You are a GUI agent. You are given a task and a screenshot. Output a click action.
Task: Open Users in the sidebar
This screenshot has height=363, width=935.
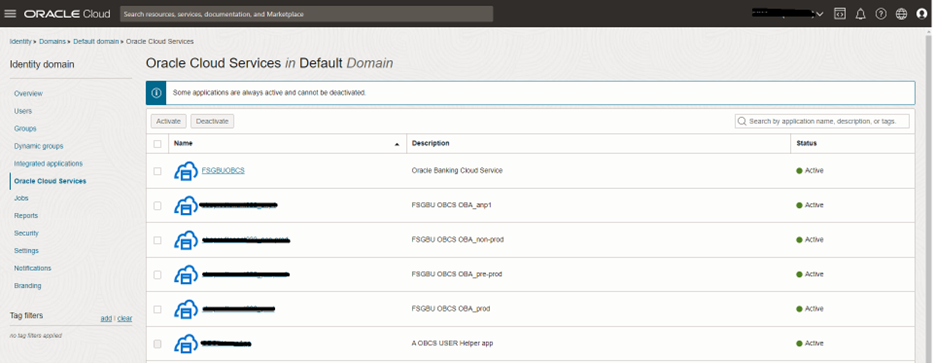tap(23, 111)
